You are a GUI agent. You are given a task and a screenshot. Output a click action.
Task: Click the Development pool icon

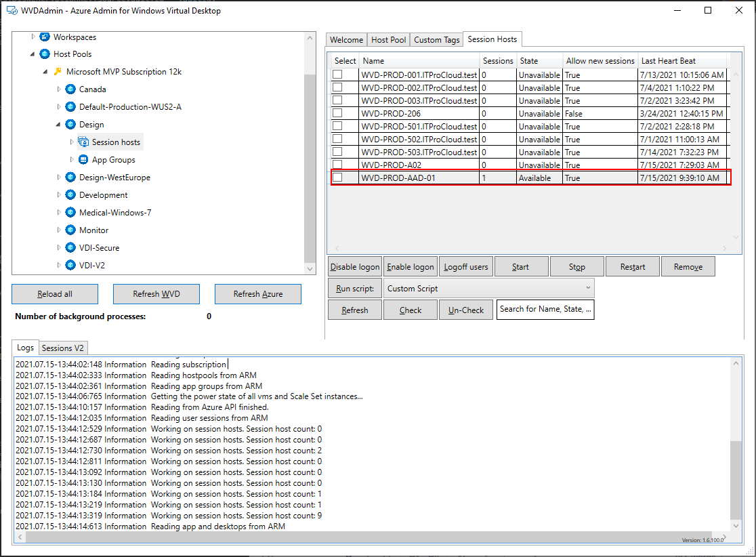70,195
